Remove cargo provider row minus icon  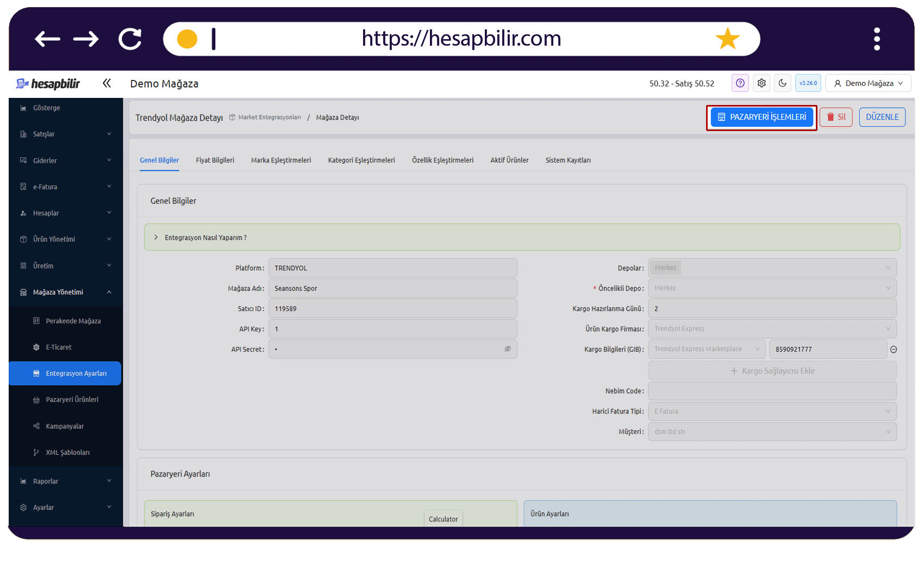[x=894, y=350]
